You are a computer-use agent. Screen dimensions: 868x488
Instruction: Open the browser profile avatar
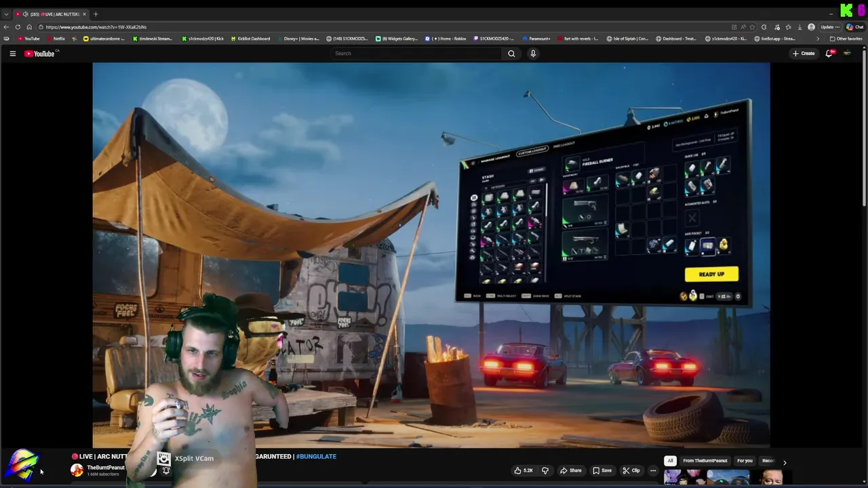[811, 27]
